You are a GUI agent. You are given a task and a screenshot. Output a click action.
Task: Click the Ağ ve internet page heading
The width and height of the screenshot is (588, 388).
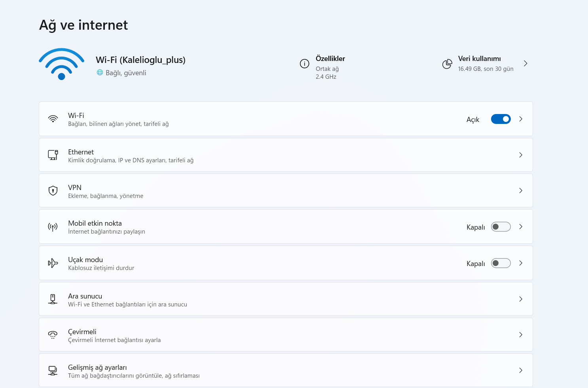click(x=83, y=25)
